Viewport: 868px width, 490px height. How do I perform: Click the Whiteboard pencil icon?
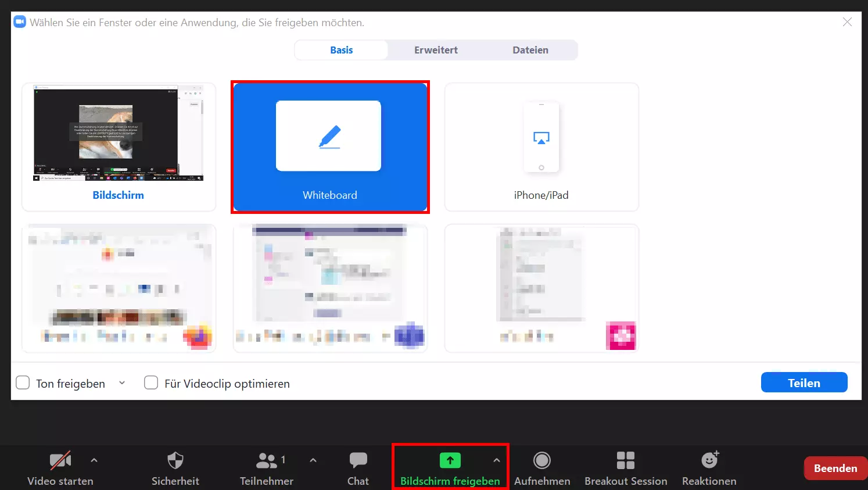point(330,137)
